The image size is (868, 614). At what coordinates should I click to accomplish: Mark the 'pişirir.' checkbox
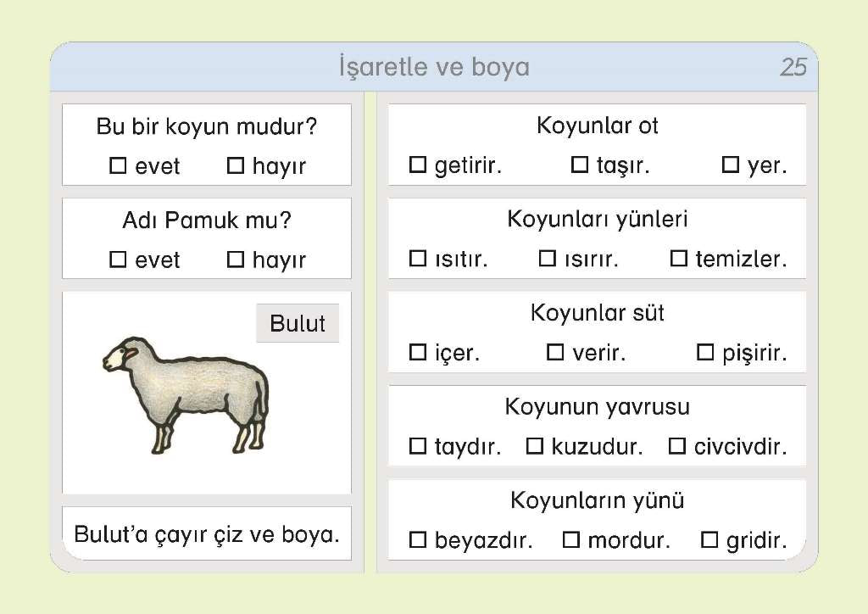point(705,351)
